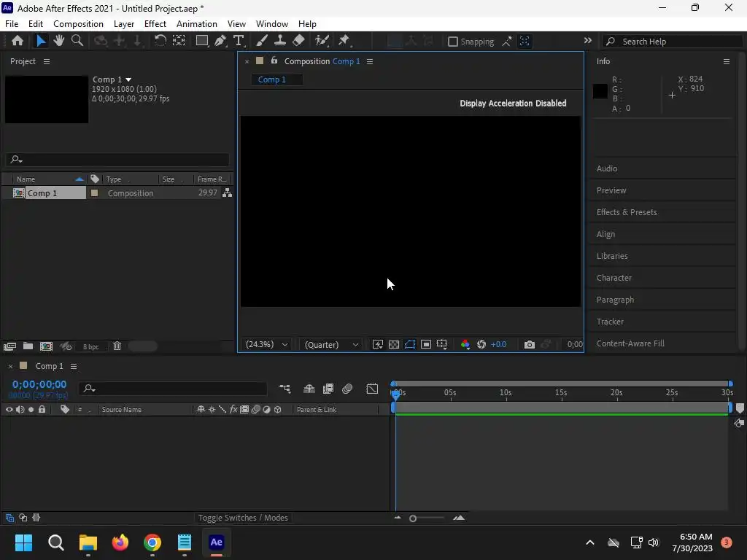Screen dimensions: 747x560
Task: Select the Brush tool
Action: 262,41
